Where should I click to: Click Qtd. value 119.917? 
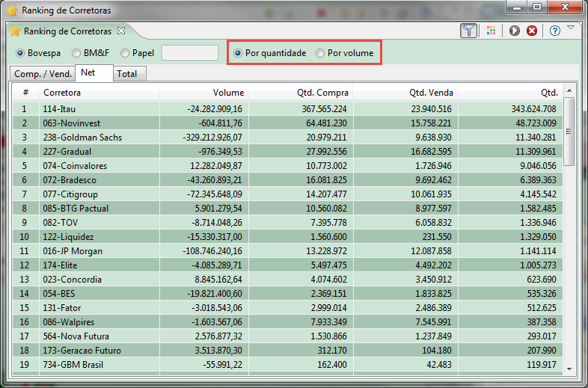(x=542, y=365)
